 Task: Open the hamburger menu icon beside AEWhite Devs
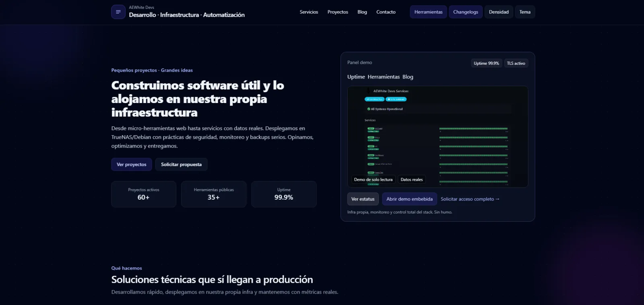pyautogui.click(x=118, y=12)
